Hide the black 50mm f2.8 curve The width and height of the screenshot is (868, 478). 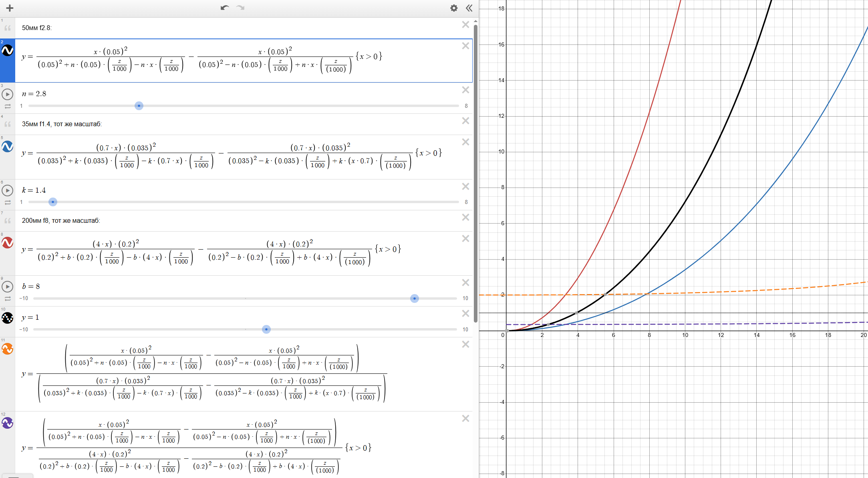pos(8,50)
